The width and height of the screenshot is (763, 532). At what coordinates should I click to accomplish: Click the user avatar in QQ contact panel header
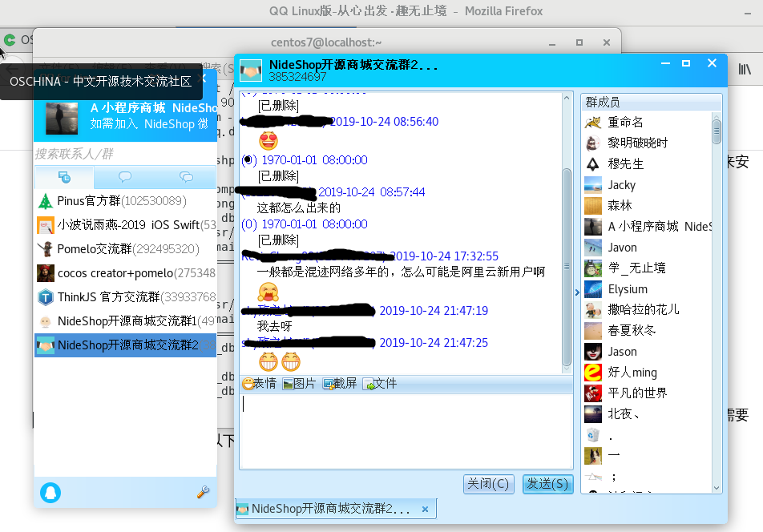[x=61, y=118]
